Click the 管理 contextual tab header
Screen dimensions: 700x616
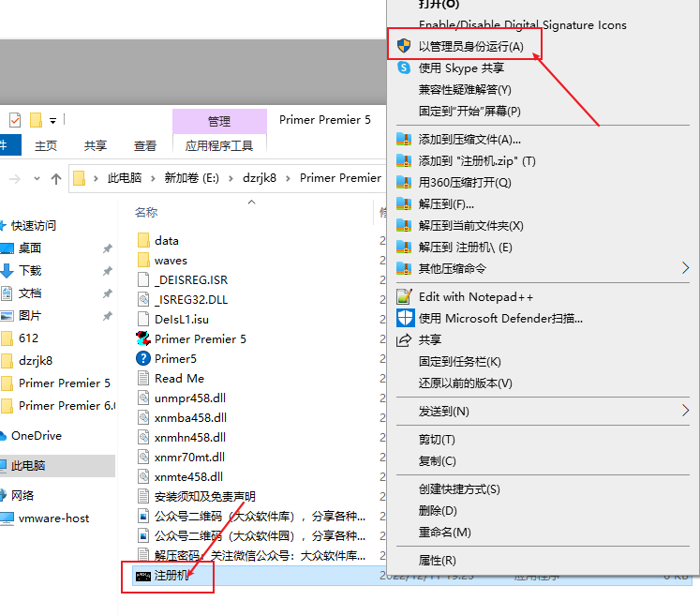coord(219,121)
